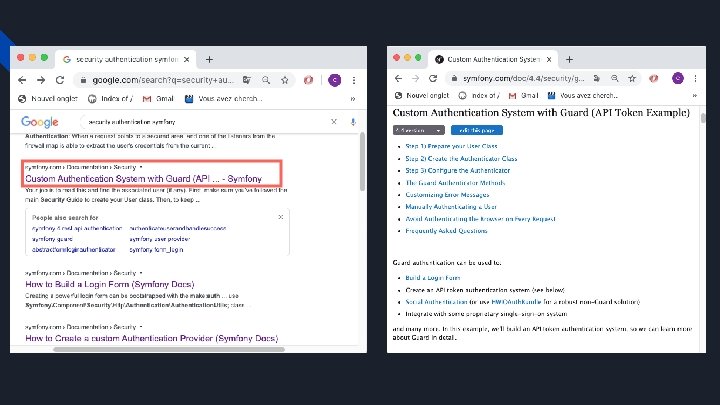This screenshot has height=405, width=720.
Task: Show more bookmarks chevron in Symfony window
Action: click(x=695, y=96)
